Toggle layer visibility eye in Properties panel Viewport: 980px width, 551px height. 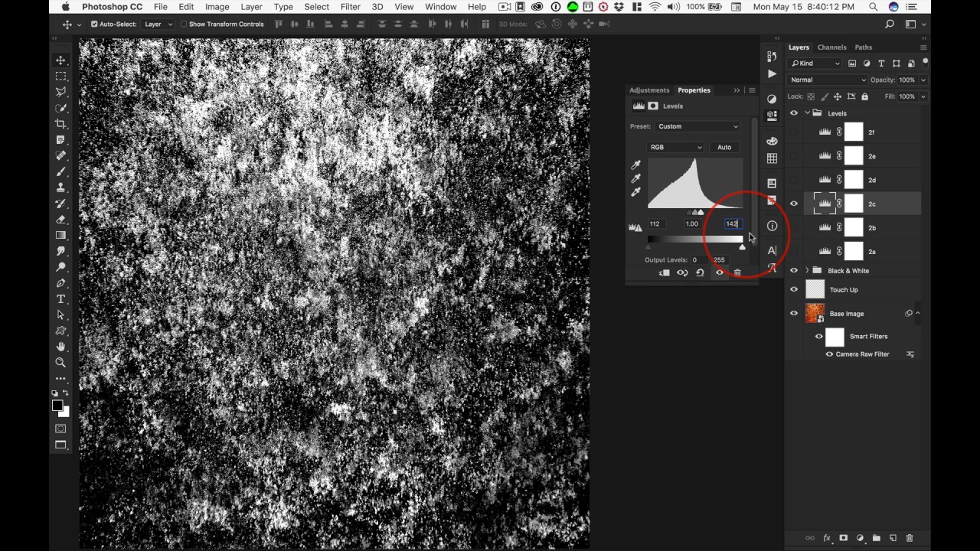coord(719,272)
